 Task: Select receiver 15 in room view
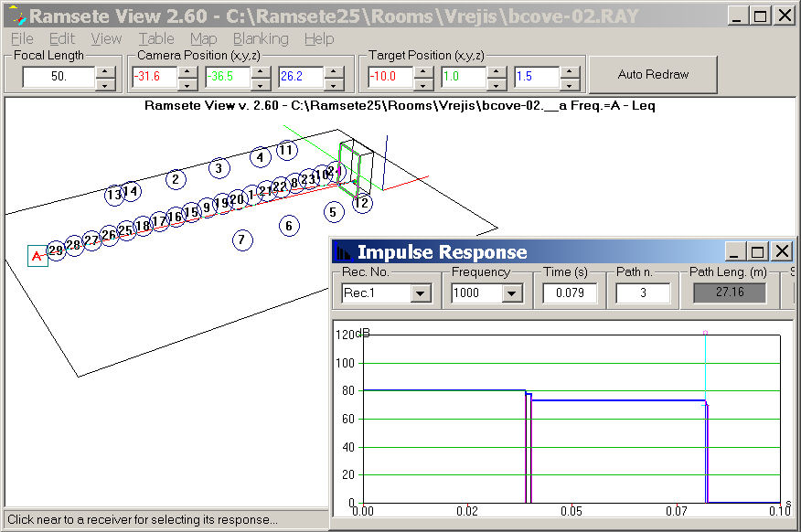(x=191, y=212)
